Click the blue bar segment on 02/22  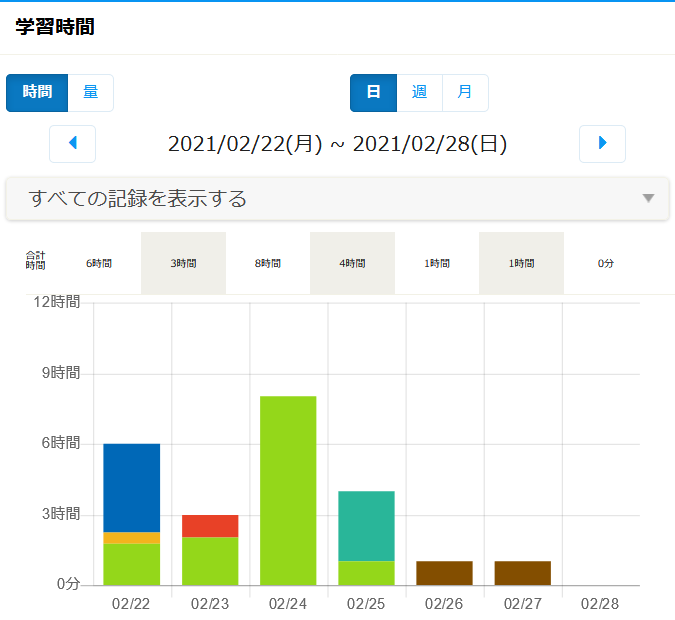click(x=132, y=487)
